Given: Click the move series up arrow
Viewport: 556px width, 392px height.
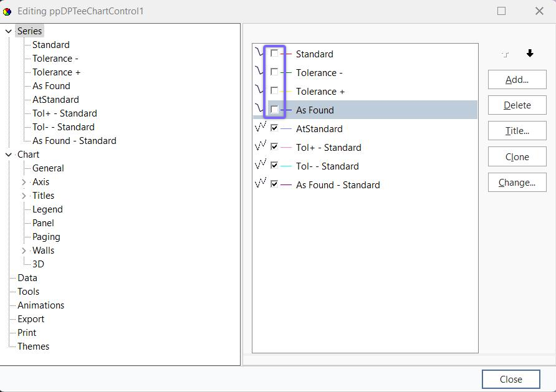Looking at the screenshot, I should click(x=506, y=54).
